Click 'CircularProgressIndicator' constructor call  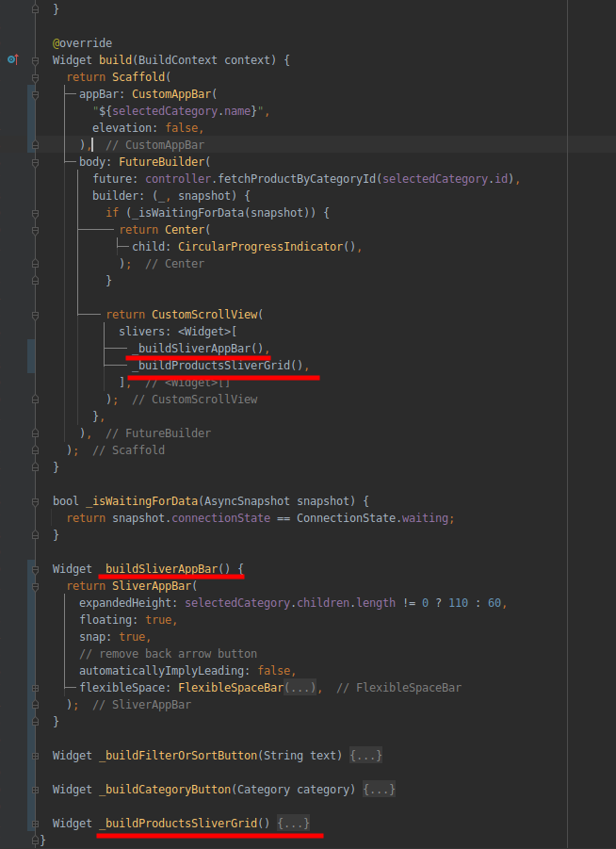[x=261, y=247]
